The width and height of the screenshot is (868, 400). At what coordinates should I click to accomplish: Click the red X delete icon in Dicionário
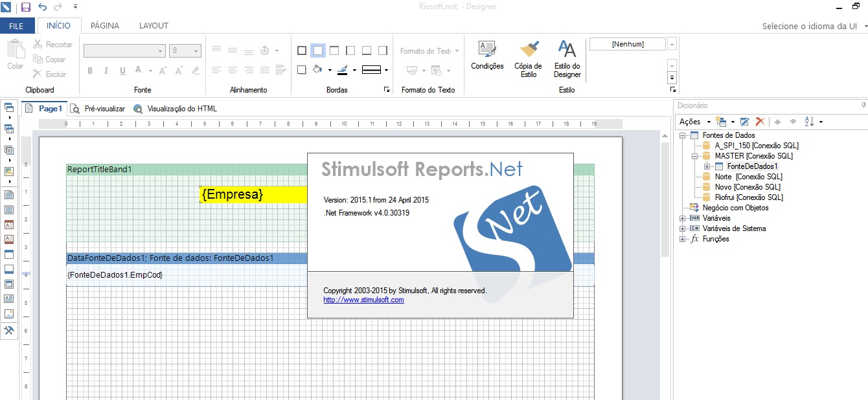tap(760, 122)
